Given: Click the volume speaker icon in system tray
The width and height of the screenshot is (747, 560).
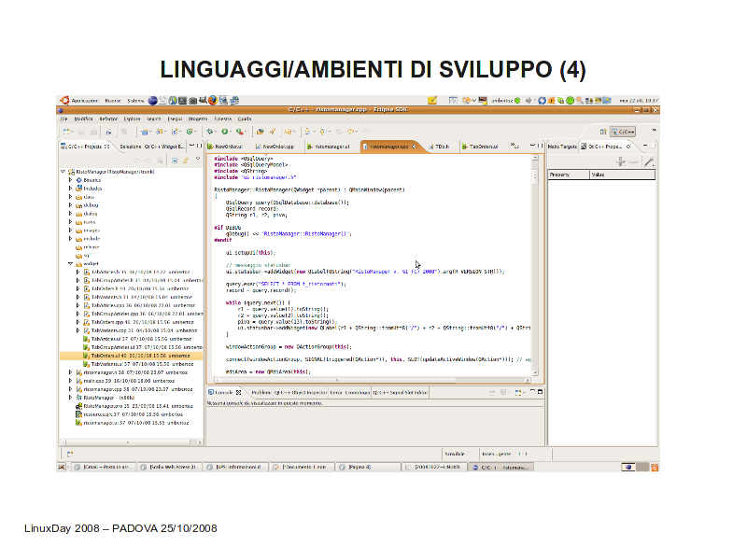Looking at the screenshot, I should pyautogui.click(x=528, y=100).
